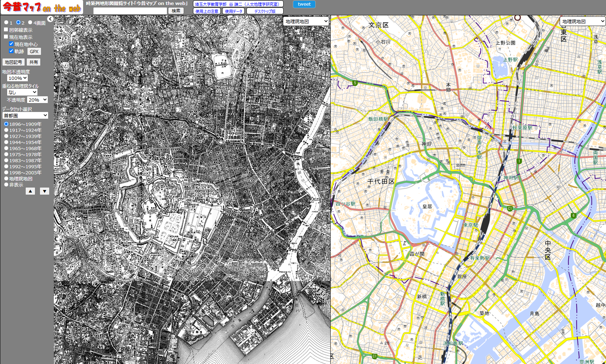The image size is (606, 364).
Task: Click the tweet button
Action: pos(304,4)
